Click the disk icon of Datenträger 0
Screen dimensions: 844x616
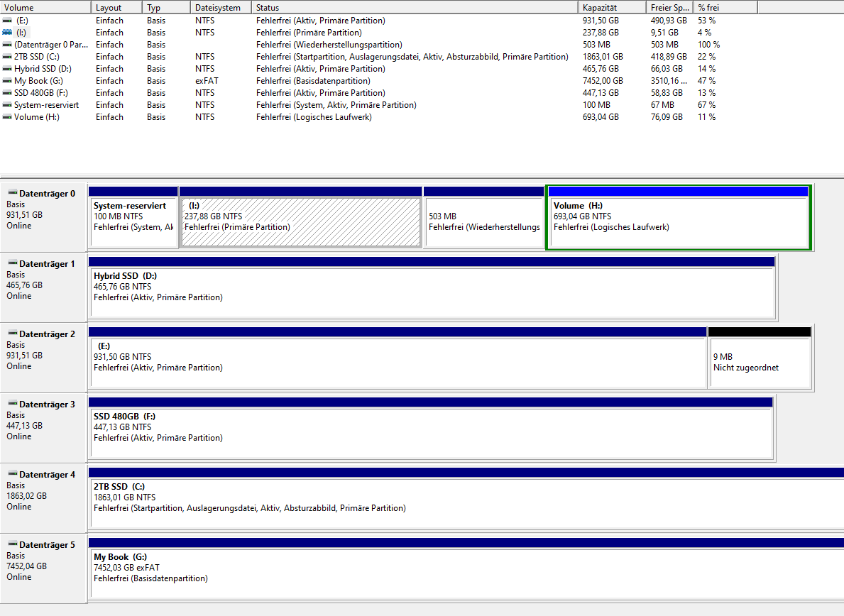12,192
